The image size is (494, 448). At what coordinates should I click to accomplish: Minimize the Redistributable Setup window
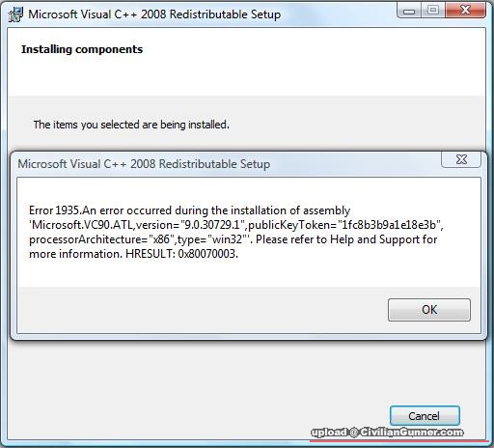[x=408, y=11]
